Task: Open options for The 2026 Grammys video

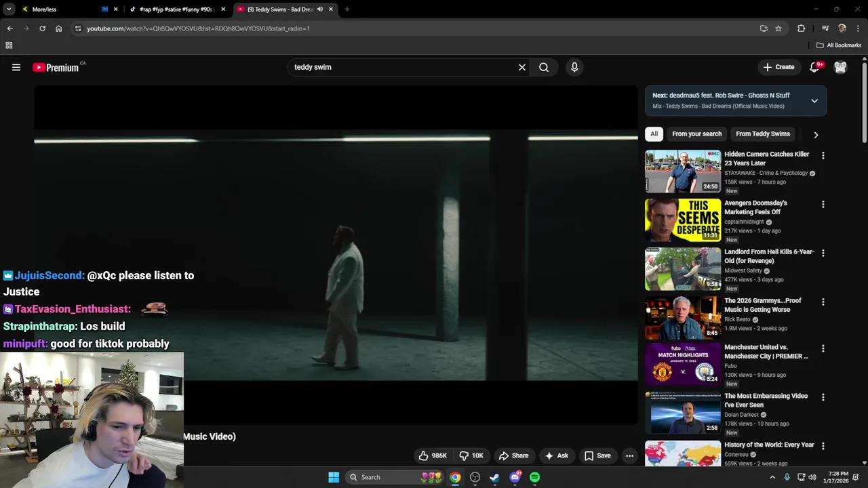Action: 823,302
